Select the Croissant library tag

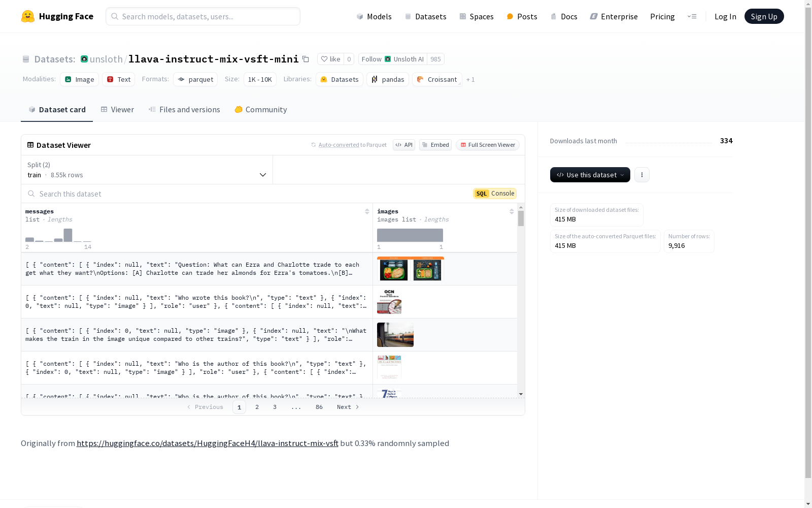(x=437, y=79)
